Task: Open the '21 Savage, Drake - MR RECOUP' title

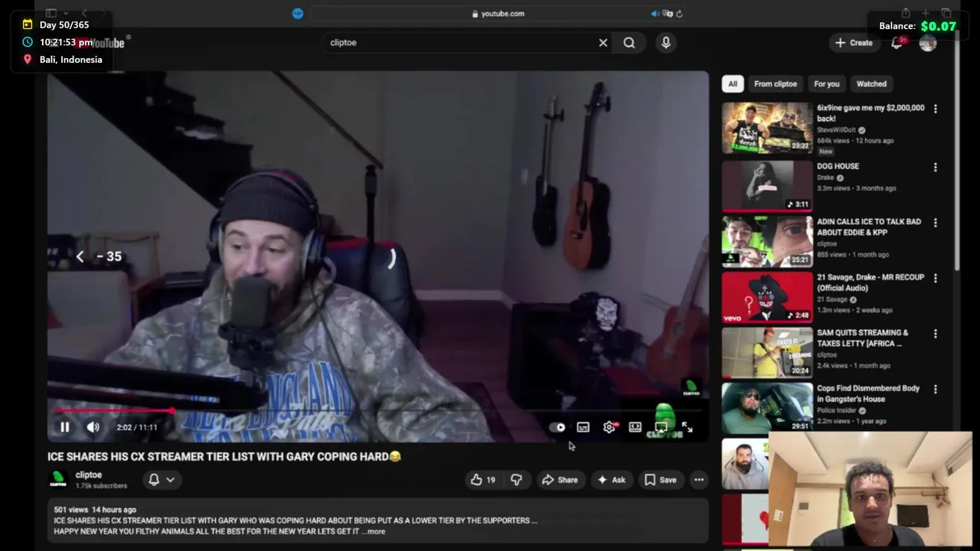Action: pos(871,282)
